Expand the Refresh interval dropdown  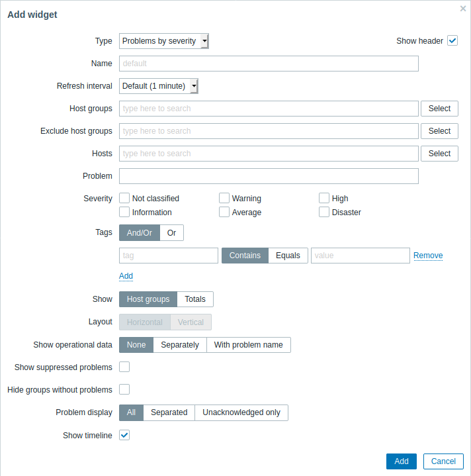point(159,86)
